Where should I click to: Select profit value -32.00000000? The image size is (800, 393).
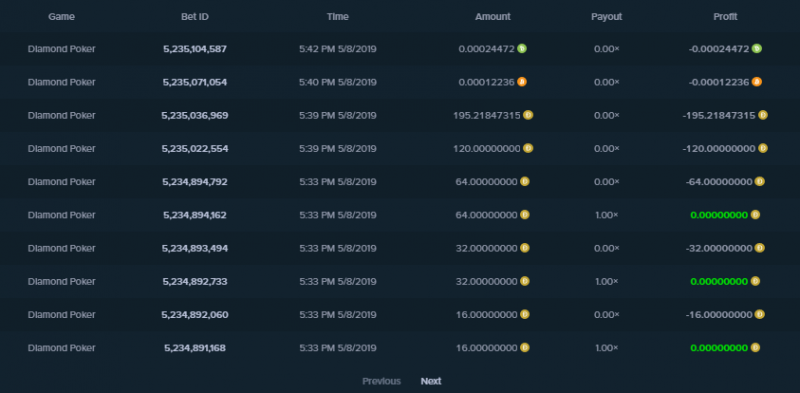coord(719,248)
